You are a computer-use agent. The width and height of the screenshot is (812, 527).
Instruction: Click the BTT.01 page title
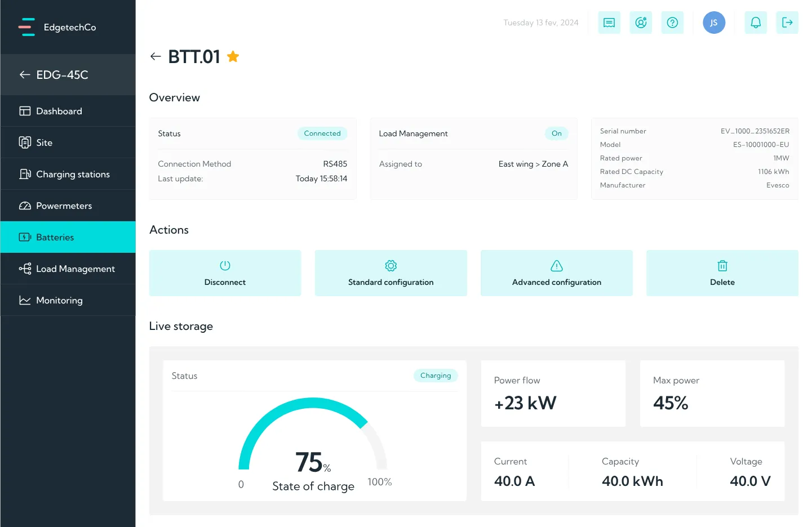point(194,56)
